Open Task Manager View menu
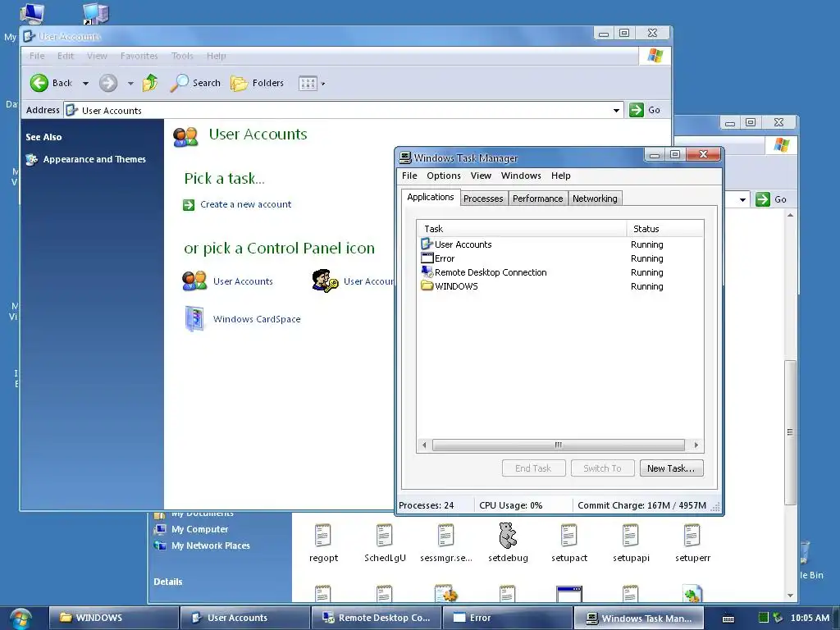This screenshot has width=840, height=630. click(481, 176)
